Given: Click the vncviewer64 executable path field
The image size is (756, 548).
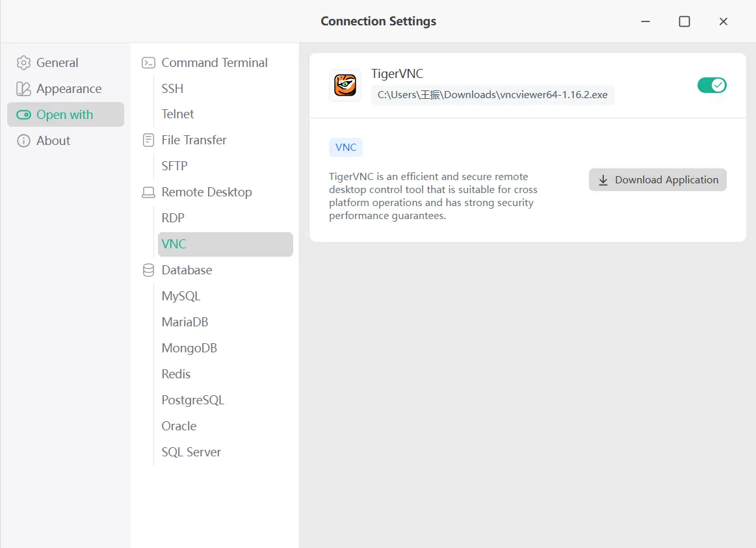Looking at the screenshot, I should (x=492, y=95).
